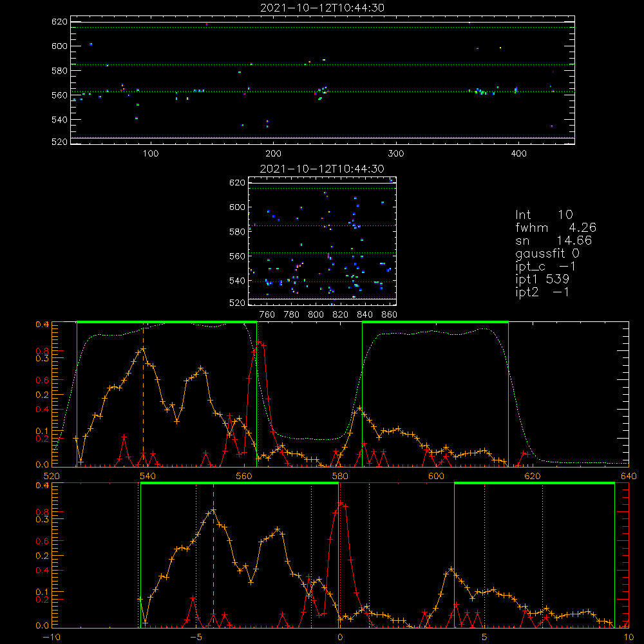Viewport: 644px width, 644px height.
Task: Click the 'ipt_c -1' readout
Action: point(545,267)
